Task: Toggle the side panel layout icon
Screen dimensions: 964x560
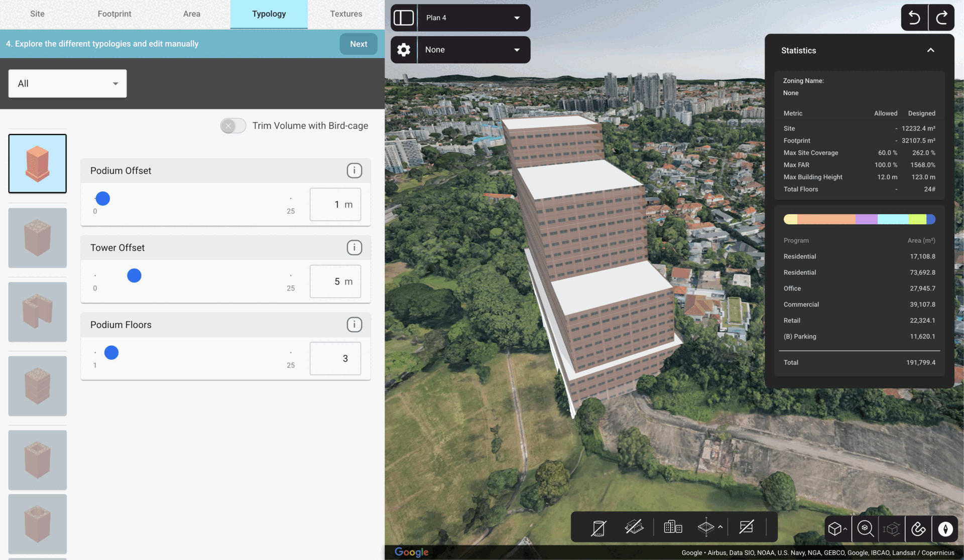Action: coord(404,18)
